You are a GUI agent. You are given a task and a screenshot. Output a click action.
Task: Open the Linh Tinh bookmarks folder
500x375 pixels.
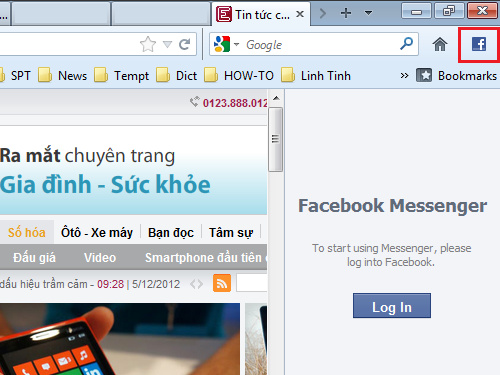click(316, 76)
